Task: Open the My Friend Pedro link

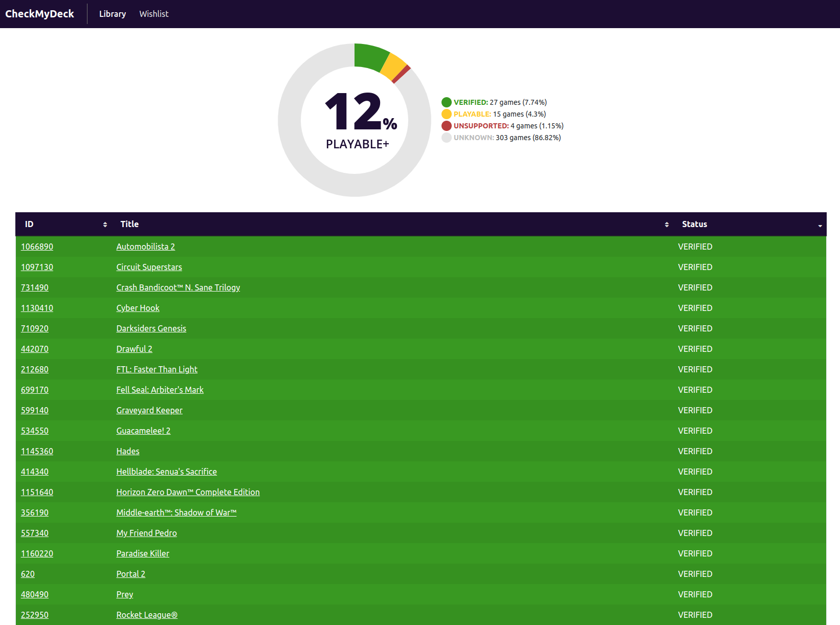Action: click(147, 533)
